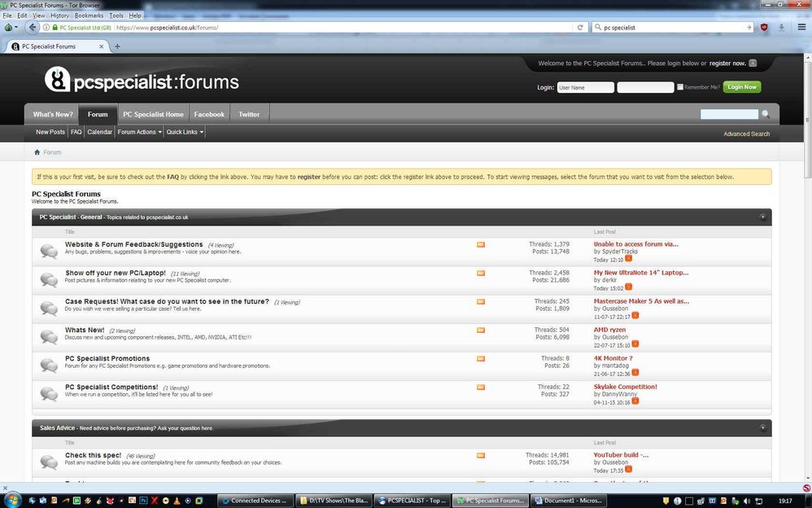The image size is (812, 508).
Task: Close the PC Specialist Forums browser tab
Action: (x=101, y=46)
